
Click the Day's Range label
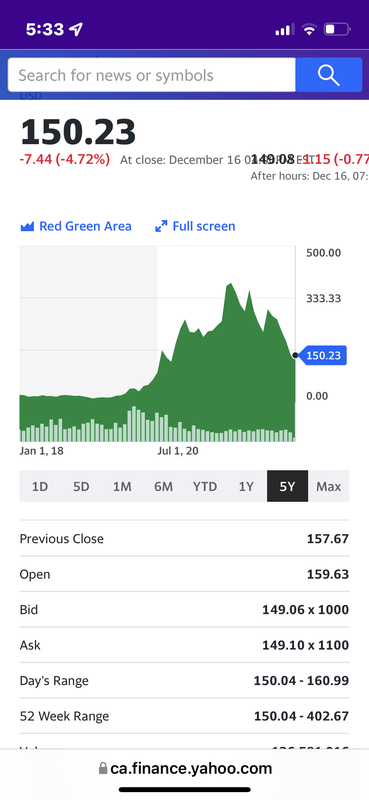(54, 681)
